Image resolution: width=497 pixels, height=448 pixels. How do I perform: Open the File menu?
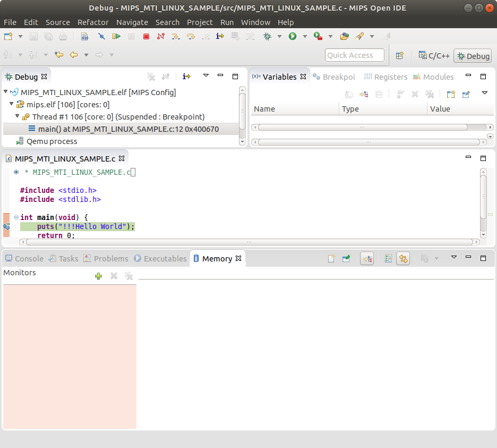[x=10, y=22]
